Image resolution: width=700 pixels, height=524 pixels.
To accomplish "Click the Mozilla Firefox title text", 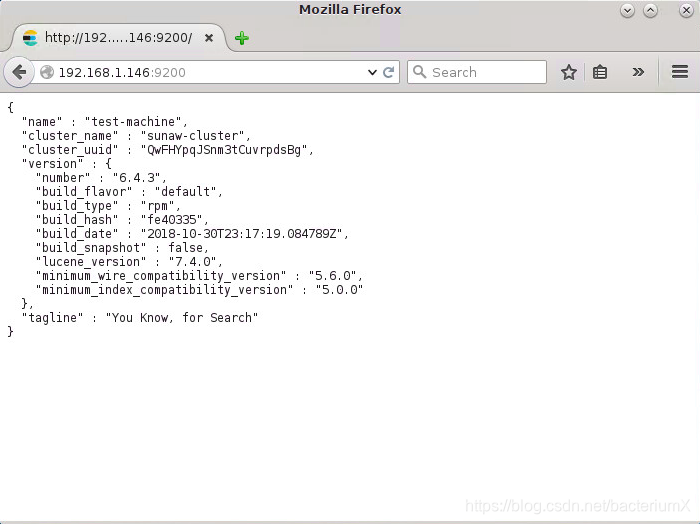I will [350, 10].
